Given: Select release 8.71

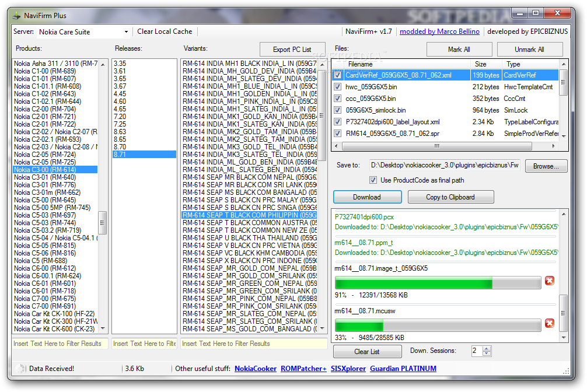Looking at the screenshot, I should coord(144,154).
